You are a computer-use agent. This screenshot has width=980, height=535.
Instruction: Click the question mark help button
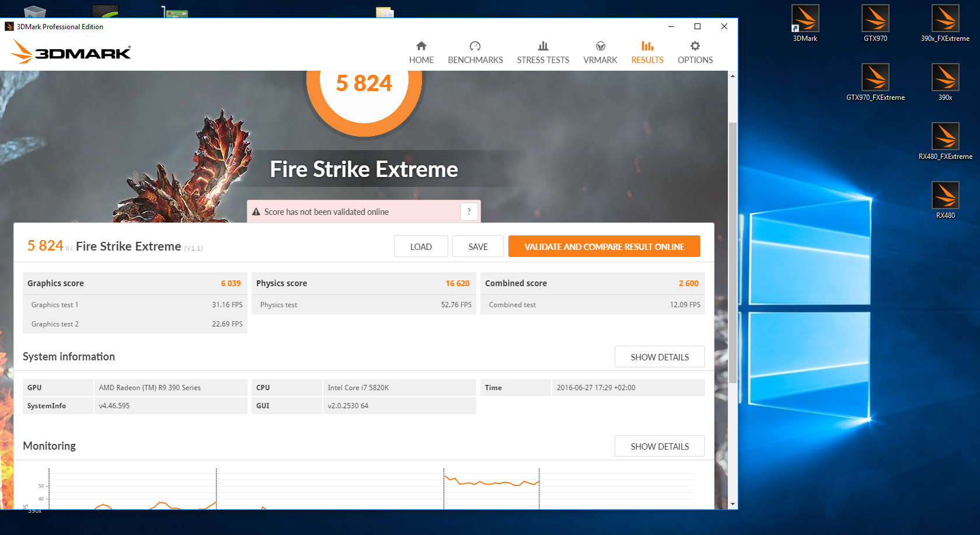click(x=469, y=211)
